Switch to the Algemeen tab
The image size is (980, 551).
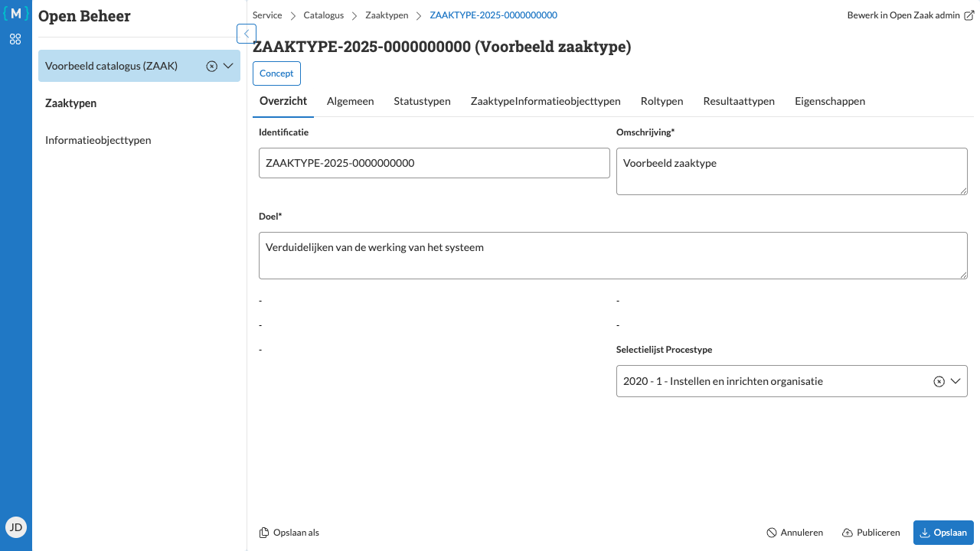click(x=350, y=101)
